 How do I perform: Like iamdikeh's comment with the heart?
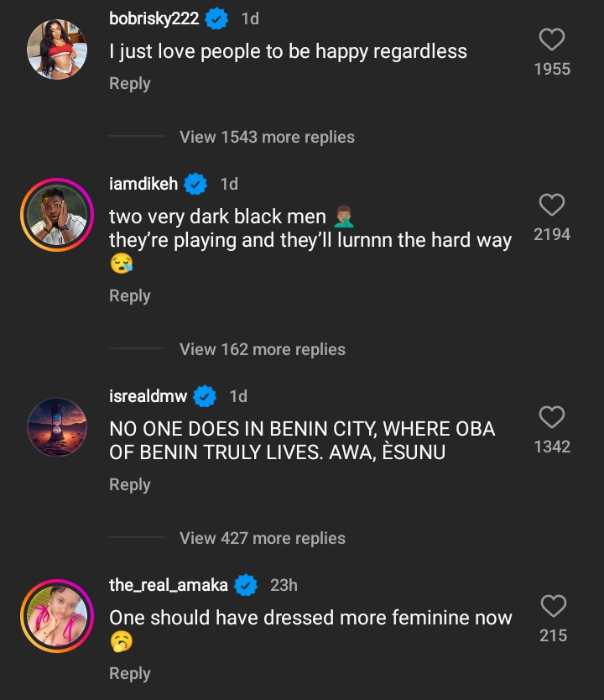(551, 205)
